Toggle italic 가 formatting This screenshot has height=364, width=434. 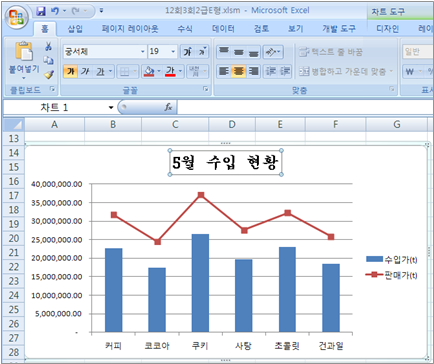pyautogui.click(x=85, y=71)
